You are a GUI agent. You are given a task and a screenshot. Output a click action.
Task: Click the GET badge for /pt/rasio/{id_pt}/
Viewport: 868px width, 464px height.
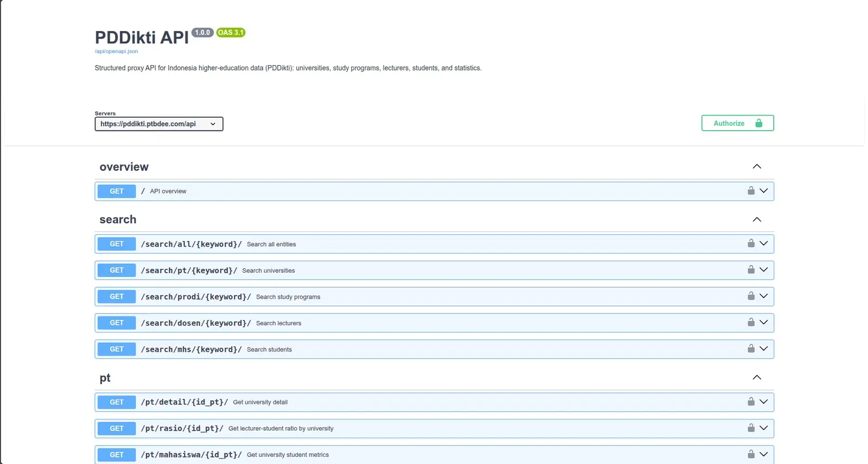click(117, 429)
